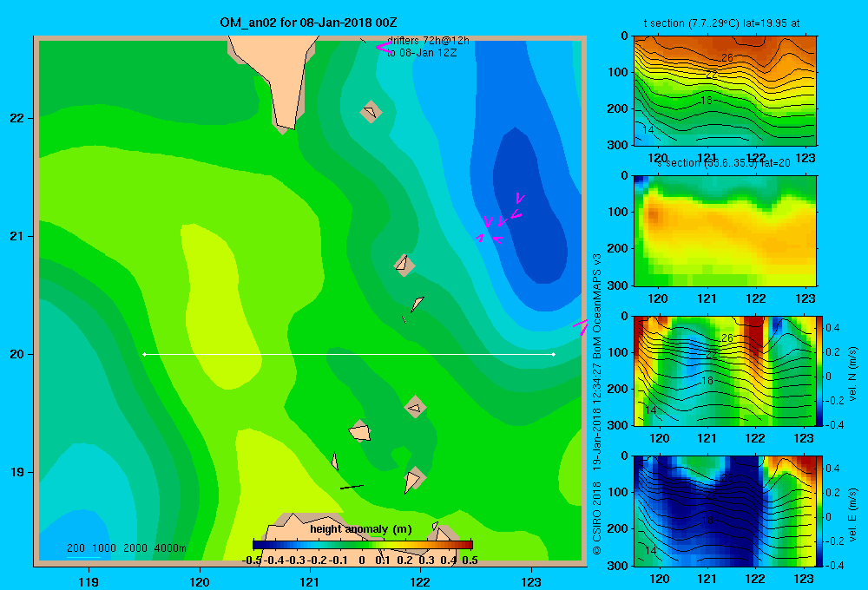Click the "s section" salinity plot title
This screenshot has height=590, width=868.
tap(724, 163)
